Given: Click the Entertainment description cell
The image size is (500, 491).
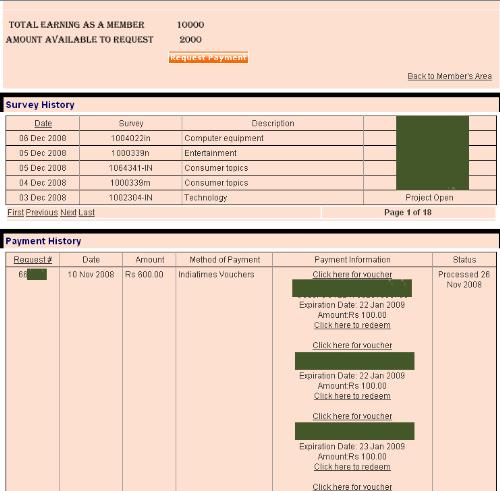Looking at the screenshot, I should click(x=273, y=153).
